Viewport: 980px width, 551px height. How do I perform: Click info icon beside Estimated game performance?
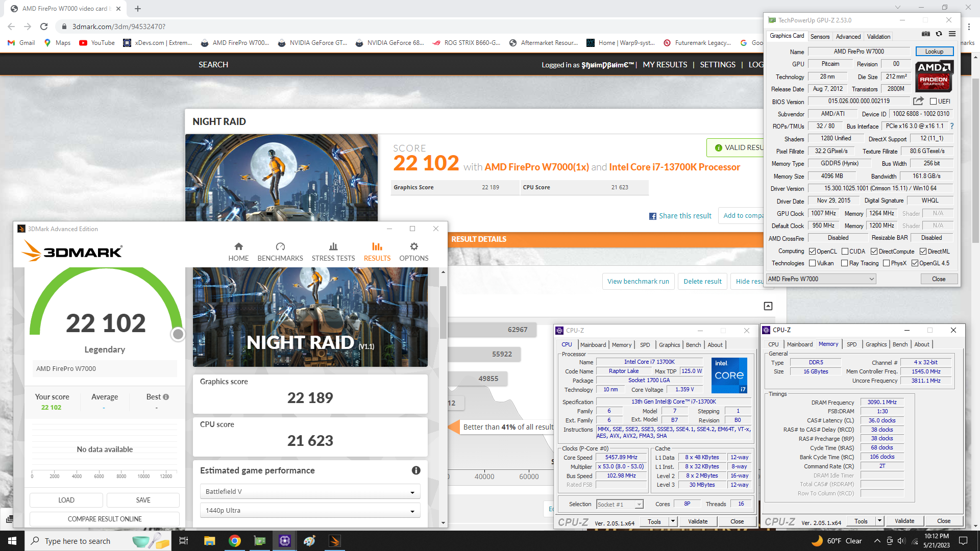416,470
